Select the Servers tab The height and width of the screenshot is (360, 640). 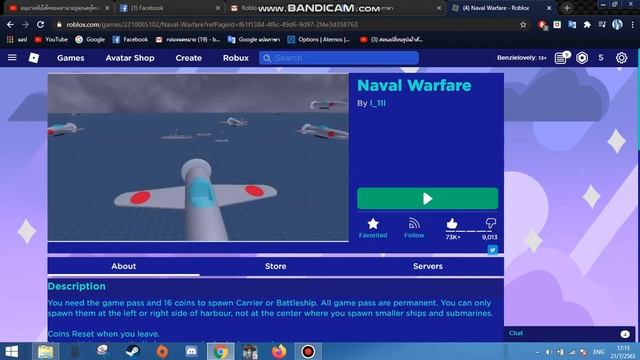tap(428, 266)
